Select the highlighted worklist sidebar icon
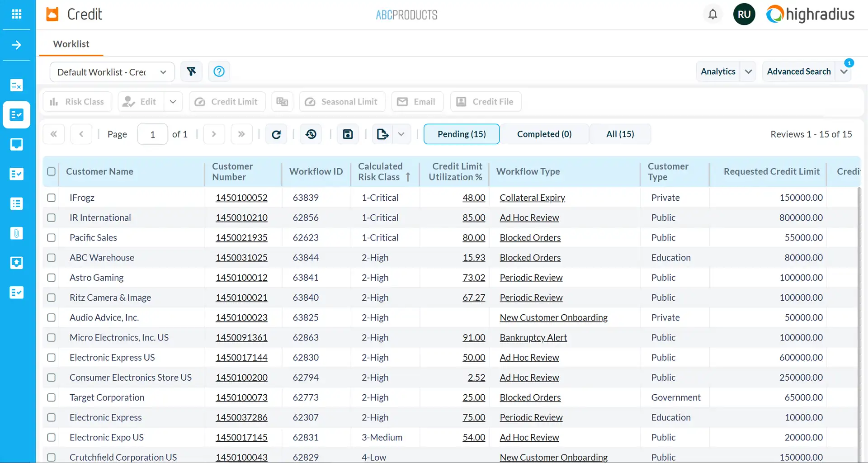 pos(17,115)
